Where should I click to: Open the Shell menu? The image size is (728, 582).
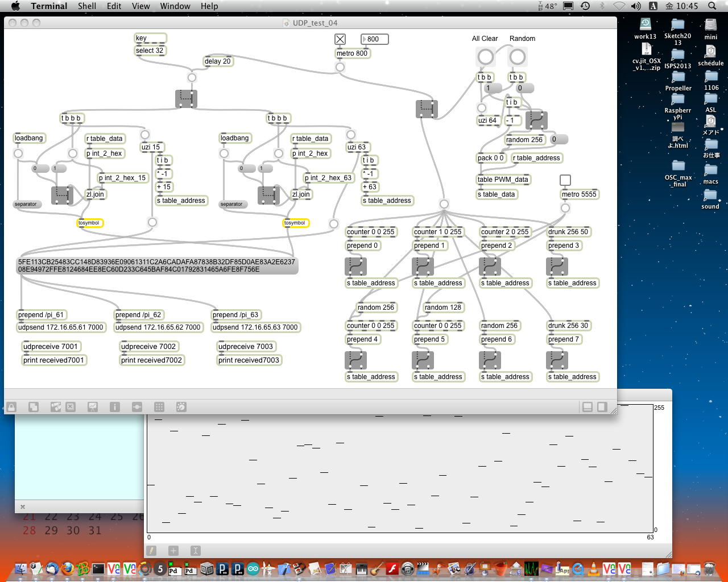pos(87,6)
